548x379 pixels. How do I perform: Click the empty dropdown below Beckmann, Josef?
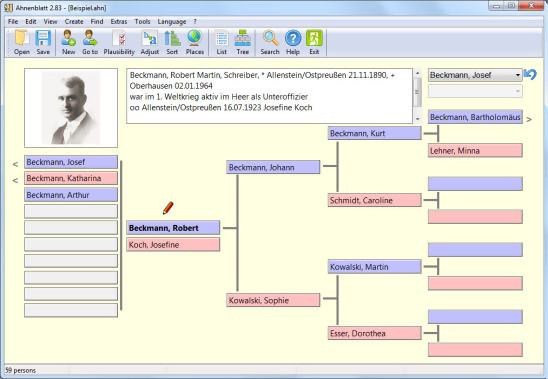pyautogui.click(x=475, y=91)
